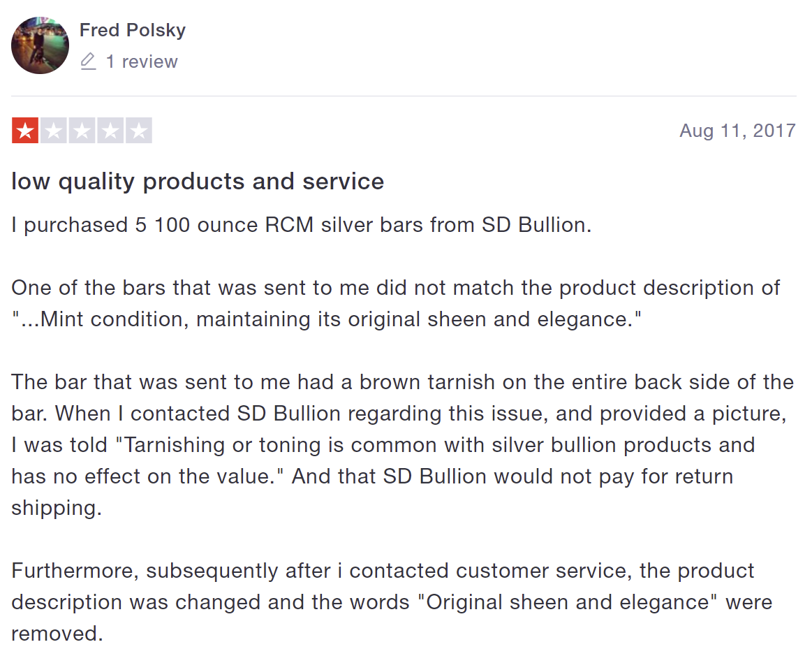Click the second grey rating star
The height and width of the screenshot is (663, 812).
pos(54,131)
